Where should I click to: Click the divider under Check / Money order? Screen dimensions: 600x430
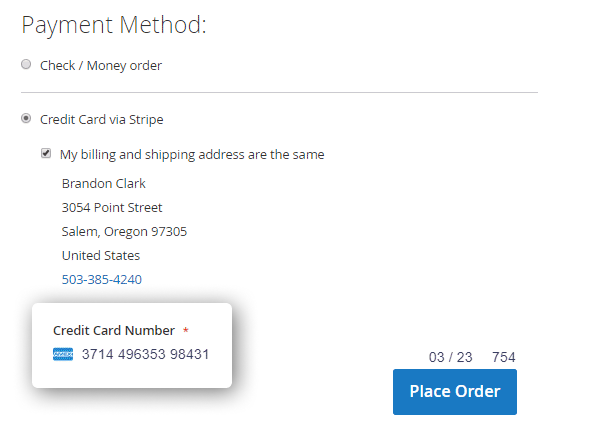[280, 92]
